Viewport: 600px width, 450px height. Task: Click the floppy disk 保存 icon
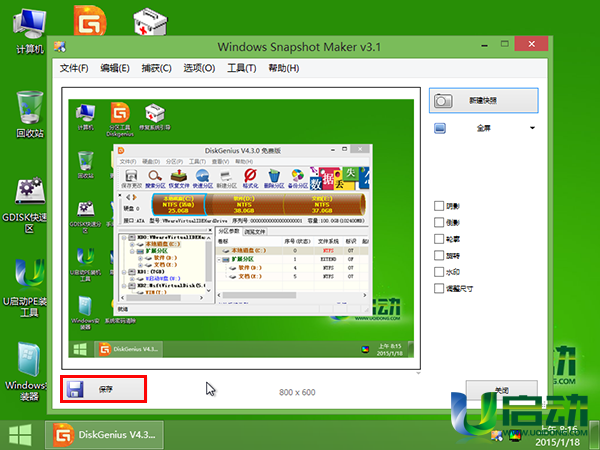click(x=75, y=389)
